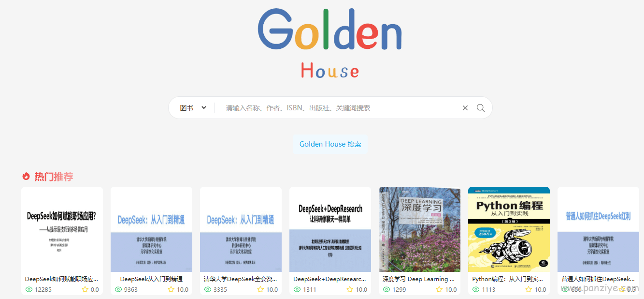Image resolution: width=644 pixels, height=299 pixels.
Task: Click the 10.0 rating under 深度学习 Deep Learning
Action: 451,290
